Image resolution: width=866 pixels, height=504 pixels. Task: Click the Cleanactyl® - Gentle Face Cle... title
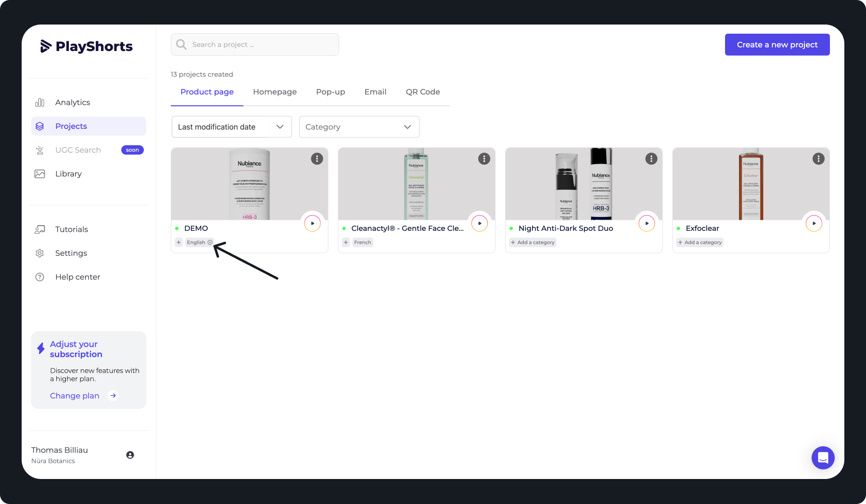click(x=408, y=228)
